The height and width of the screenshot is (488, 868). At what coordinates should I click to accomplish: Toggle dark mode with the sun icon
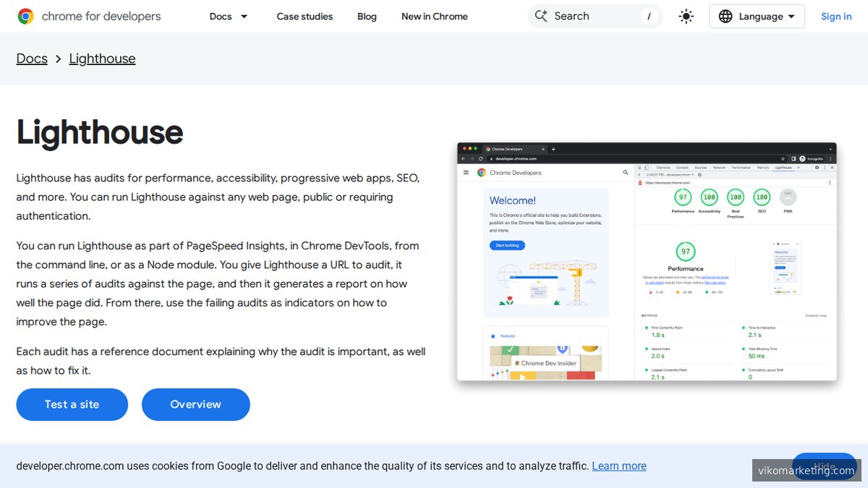[686, 15]
